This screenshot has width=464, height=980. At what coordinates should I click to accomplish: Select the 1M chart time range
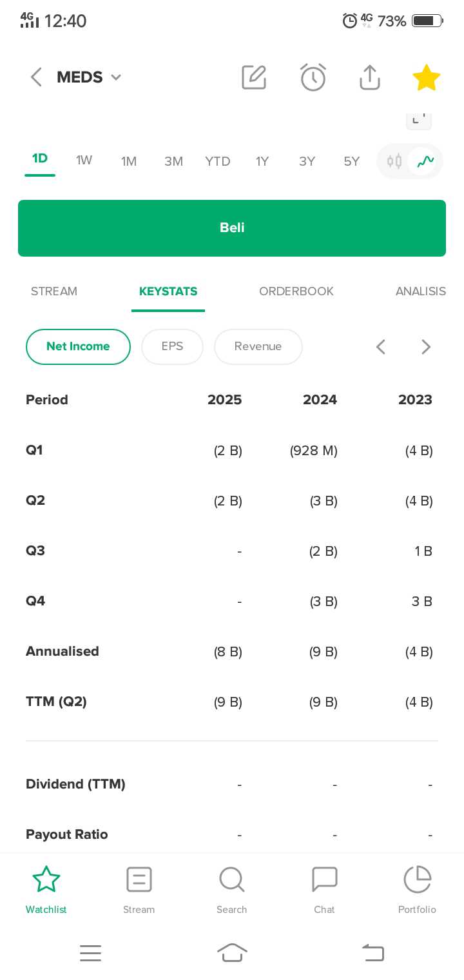(x=129, y=161)
